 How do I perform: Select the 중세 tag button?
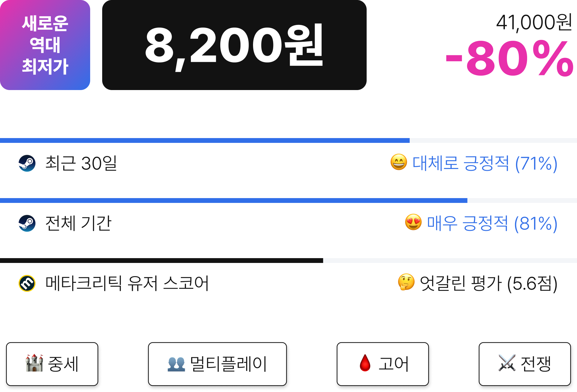pyautogui.click(x=52, y=364)
